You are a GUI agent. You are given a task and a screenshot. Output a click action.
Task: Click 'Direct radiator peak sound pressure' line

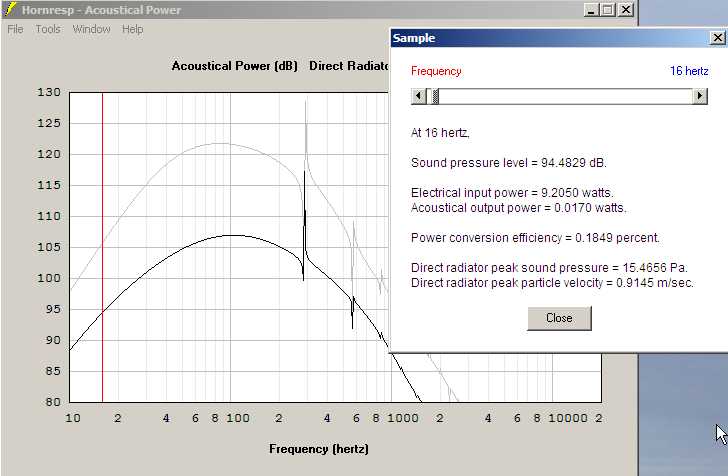[549, 268]
